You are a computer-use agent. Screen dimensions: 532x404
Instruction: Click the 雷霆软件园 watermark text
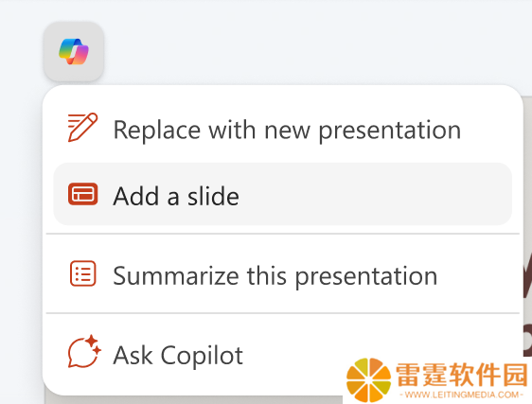click(462, 375)
